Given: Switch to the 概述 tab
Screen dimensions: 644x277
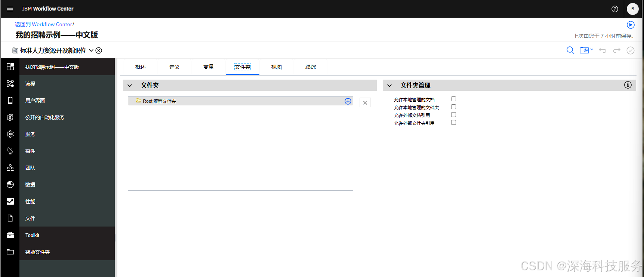Looking at the screenshot, I should coord(141,67).
